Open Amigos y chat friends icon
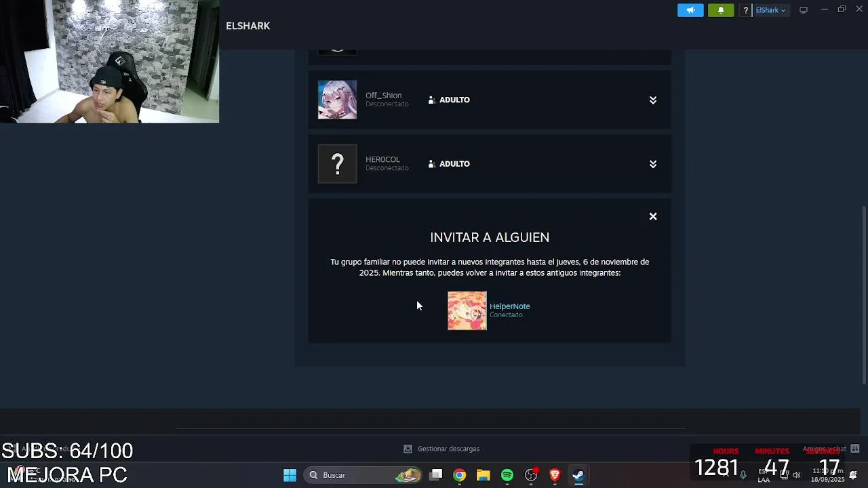The image size is (868, 488). point(855,449)
